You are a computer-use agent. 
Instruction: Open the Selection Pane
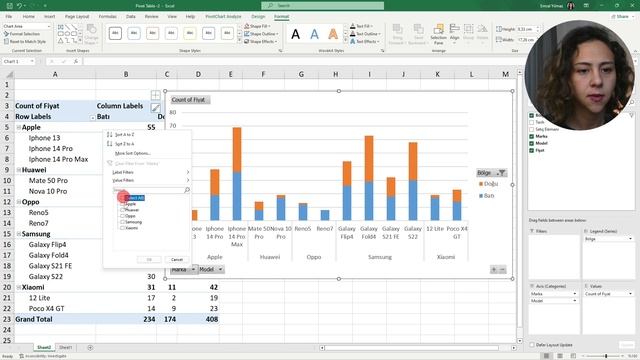(438, 34)
